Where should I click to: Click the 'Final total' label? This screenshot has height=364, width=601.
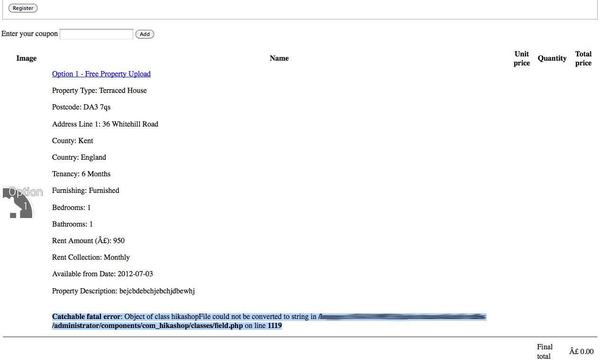point(545,352)
